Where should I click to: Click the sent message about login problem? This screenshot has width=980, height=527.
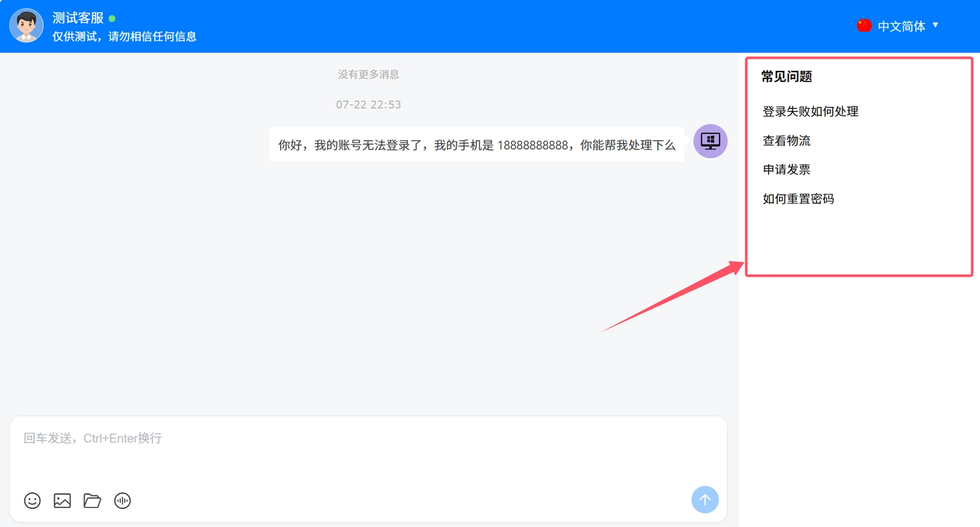pos(477,145)
